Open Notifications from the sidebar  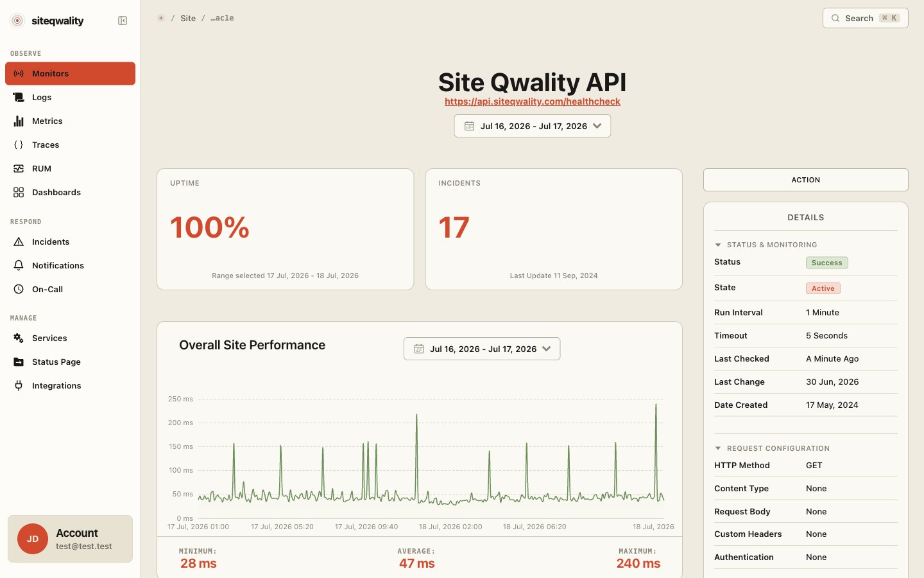[x=70, y=265]
